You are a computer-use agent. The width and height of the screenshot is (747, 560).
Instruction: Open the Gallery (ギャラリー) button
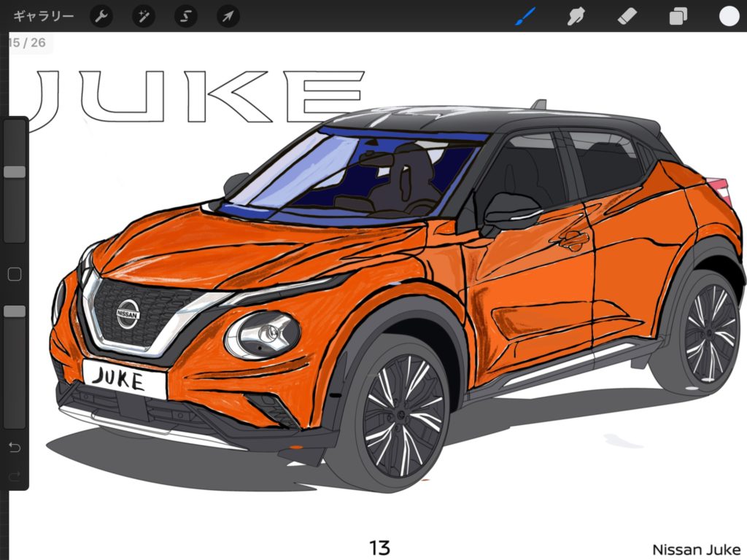43,16
